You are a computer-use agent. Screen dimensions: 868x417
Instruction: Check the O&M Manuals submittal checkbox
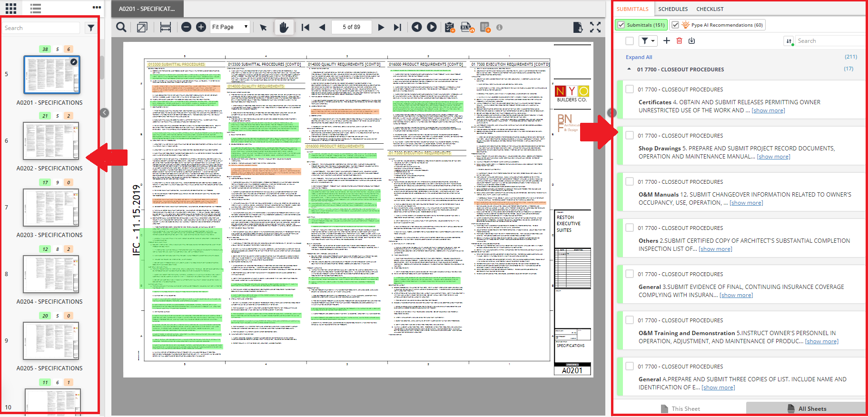click(x=630, y=181)
